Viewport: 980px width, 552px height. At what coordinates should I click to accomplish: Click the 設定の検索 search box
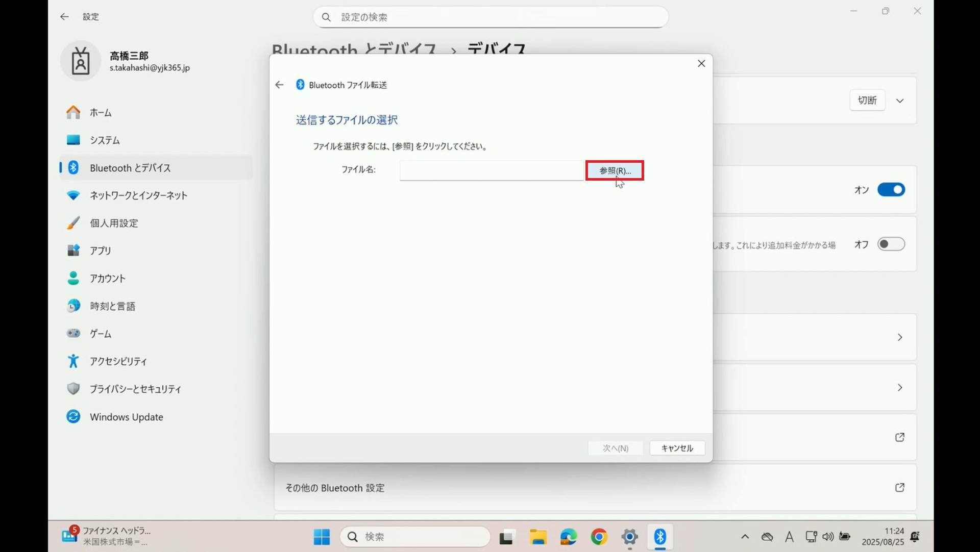coord(490,17)
